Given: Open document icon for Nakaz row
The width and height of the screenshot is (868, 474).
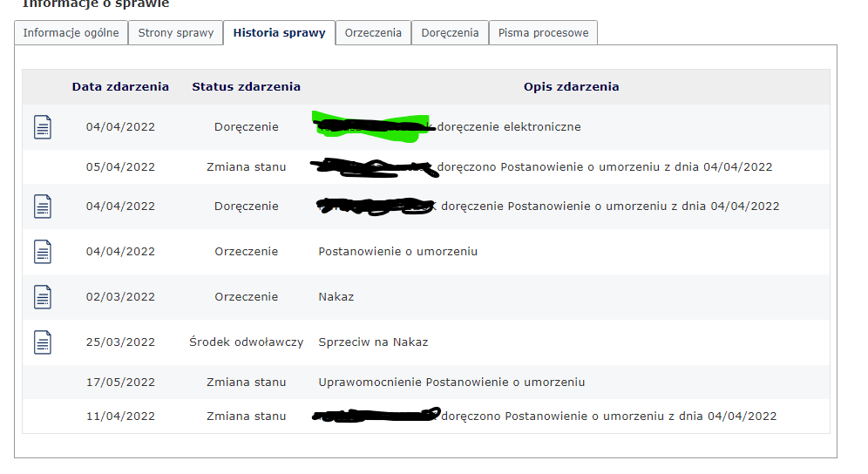Looking at the screenshot, I should point(43,297).
